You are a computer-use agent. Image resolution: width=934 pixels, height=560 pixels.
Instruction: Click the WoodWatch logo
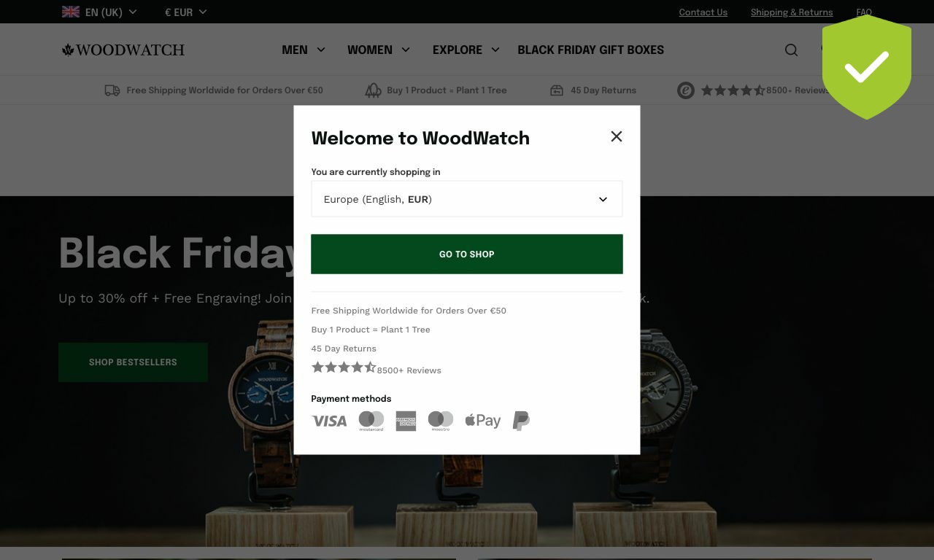(x=123, y=50)
